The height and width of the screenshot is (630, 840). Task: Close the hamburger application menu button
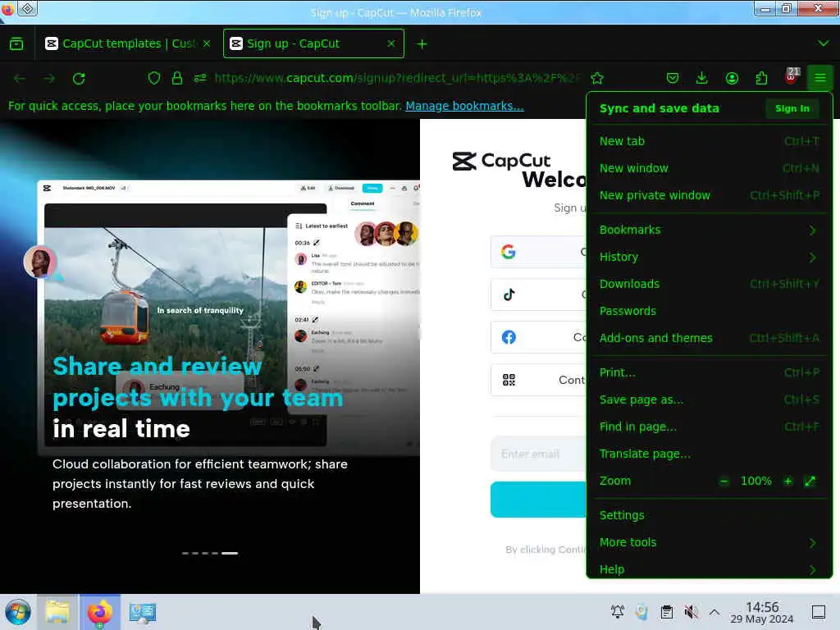(x=820, y=78)
